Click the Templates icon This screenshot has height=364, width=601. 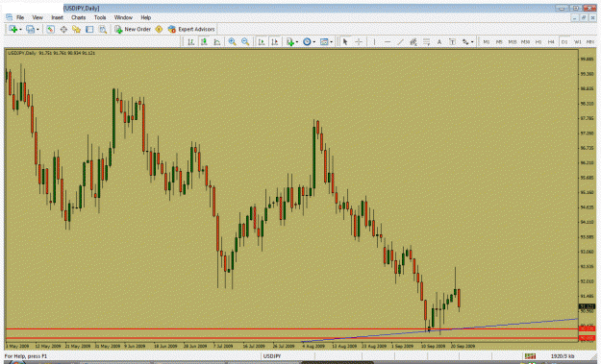324,42
